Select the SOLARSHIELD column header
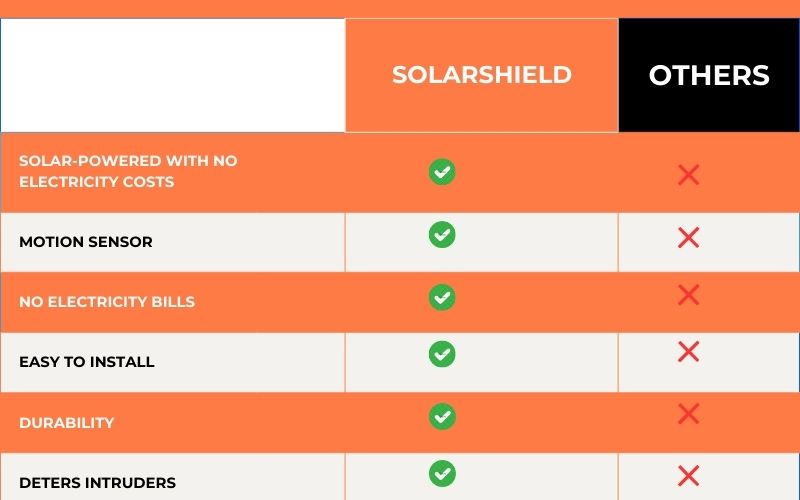 pyautogui.click(x=482, y=75)
